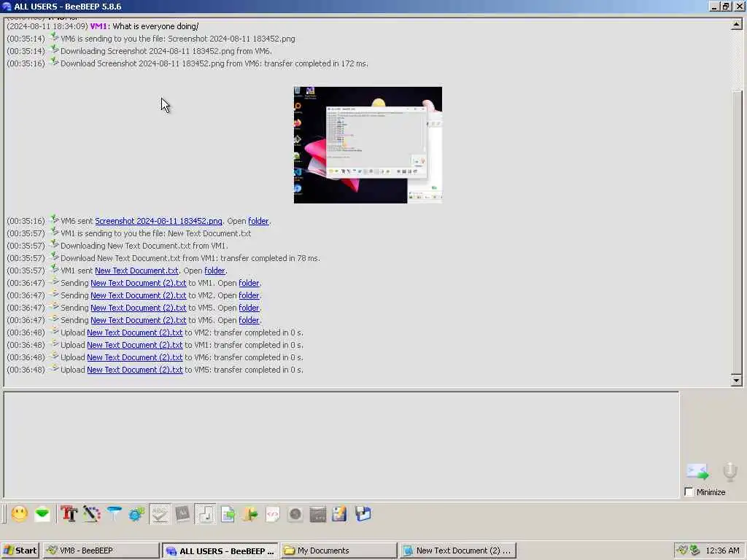Open folder link in Sending to VM6 row
The width and height of the screenshot is (747, 560).
(x=249, y=320)
